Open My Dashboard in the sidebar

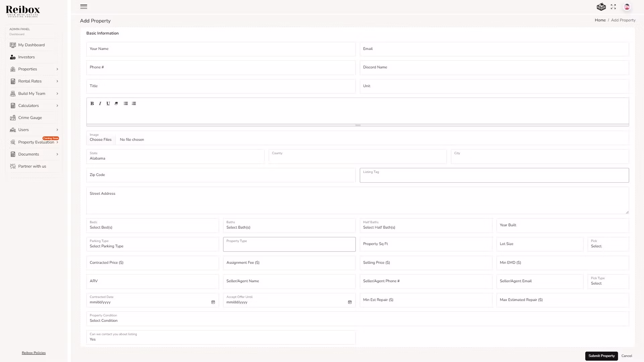tap(31, 45)
